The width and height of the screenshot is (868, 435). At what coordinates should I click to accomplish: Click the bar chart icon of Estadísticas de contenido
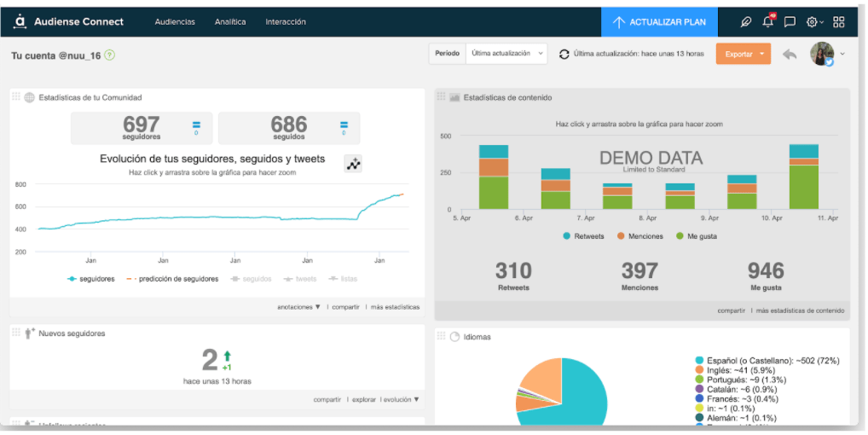pos(454,97)
